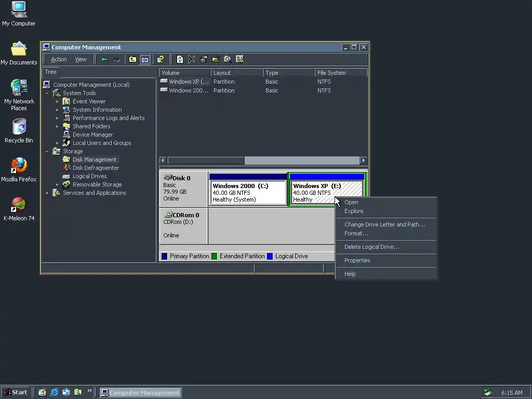Choose Open from the context menu

click(386, 202)
